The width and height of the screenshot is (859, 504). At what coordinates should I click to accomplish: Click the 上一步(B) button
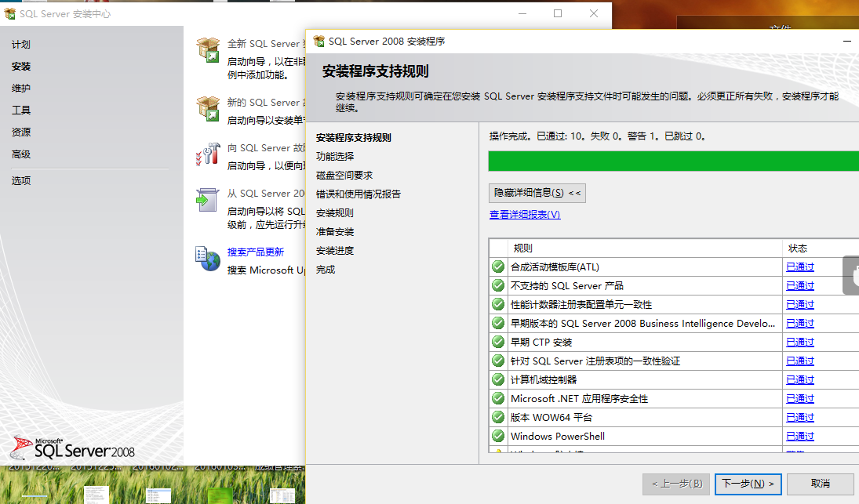point(676,484)
